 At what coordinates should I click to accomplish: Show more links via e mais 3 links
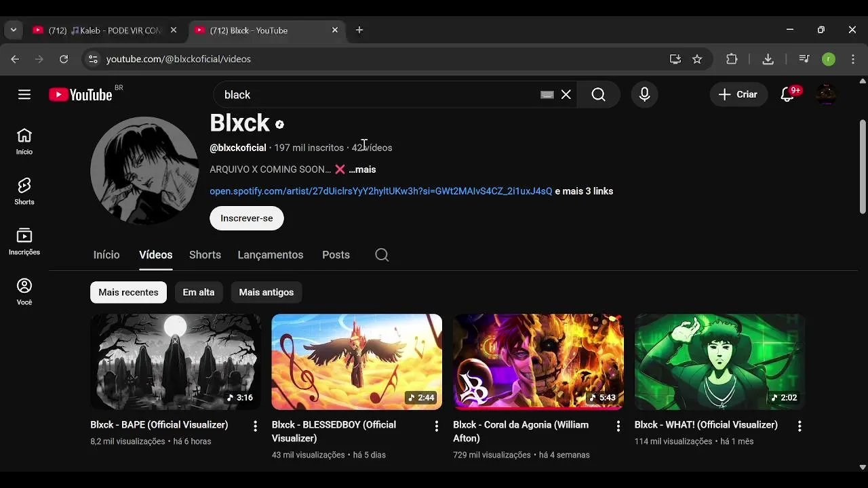click(584, 191)
